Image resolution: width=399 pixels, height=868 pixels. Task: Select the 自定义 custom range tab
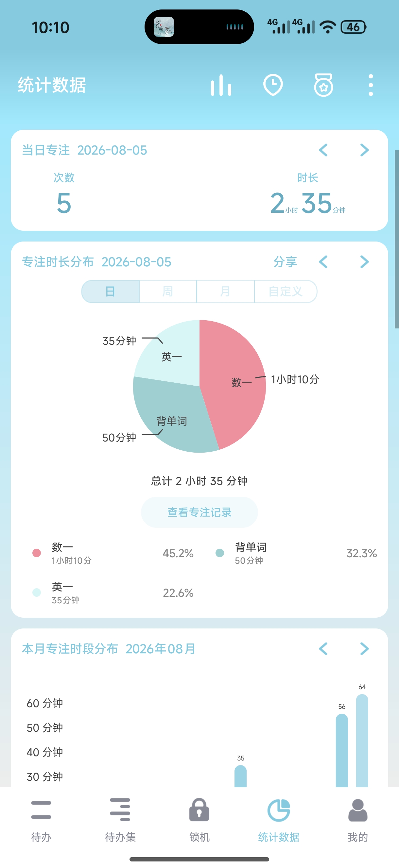point(285,291)
